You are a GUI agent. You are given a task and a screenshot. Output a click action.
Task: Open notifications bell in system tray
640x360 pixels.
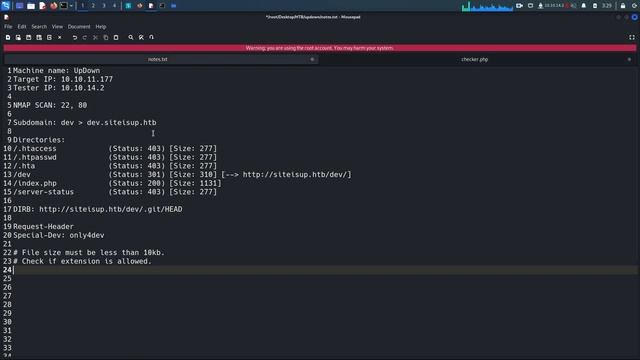(x=584, y=6)
